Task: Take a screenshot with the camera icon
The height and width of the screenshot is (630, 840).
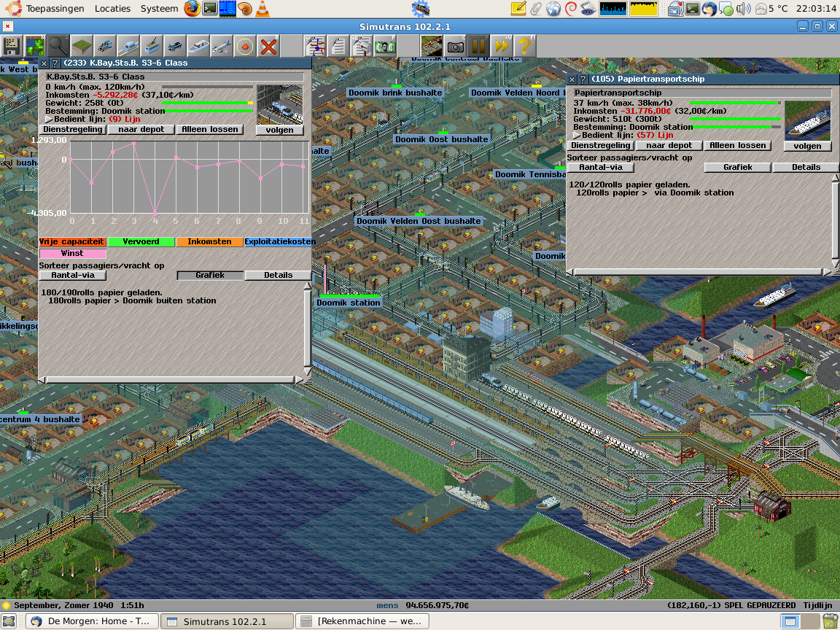Action: [x=456, y=47]
